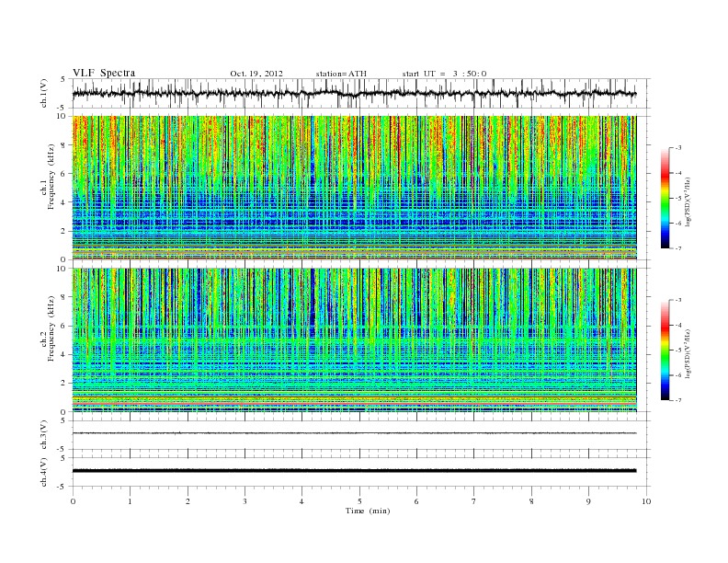Screen dimensions: 728x563
Task: Click the ch.1 spectrogram panel
Action: click(x=354, y=188)
